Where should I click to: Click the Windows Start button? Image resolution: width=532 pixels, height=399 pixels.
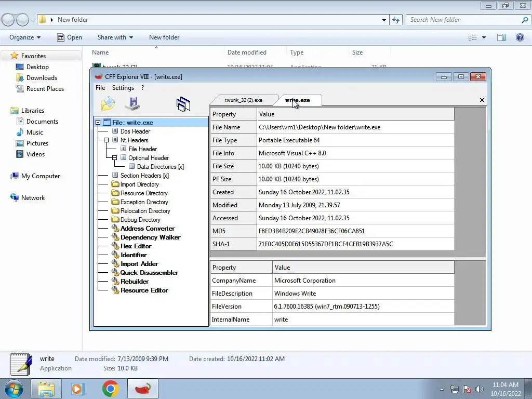(14, 389)
